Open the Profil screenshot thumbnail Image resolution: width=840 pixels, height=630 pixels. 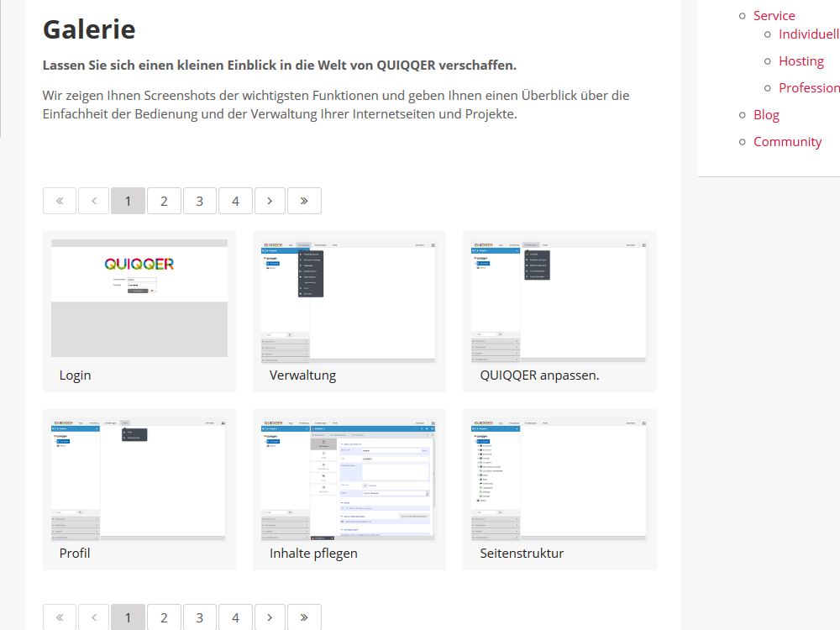tap(139, 480)
